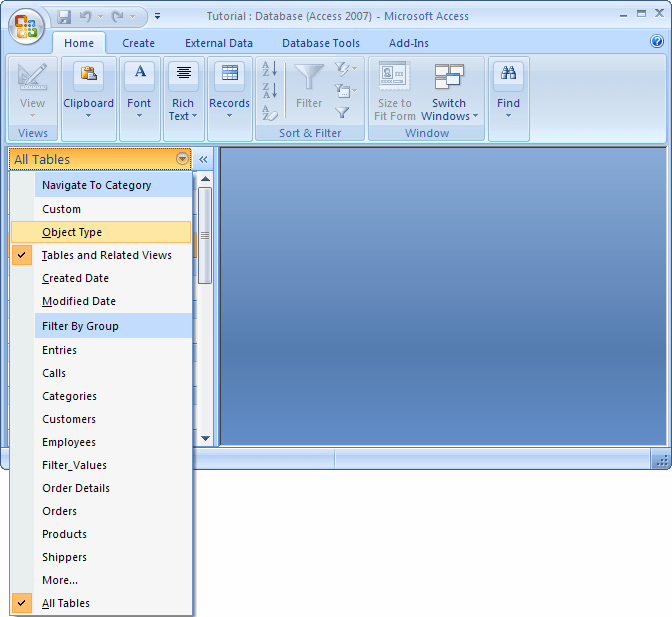Open the Font group icon

(140, 76)
